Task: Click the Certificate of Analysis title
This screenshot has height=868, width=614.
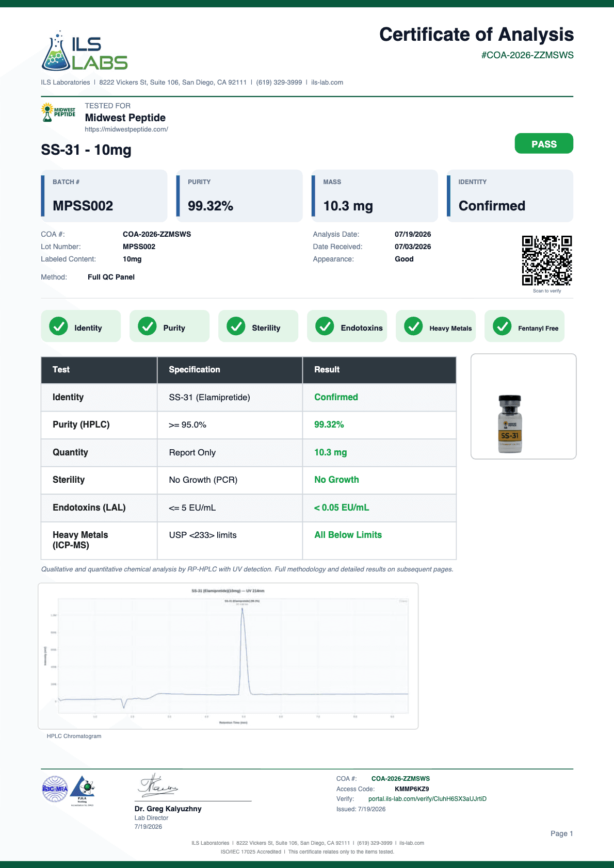Action: click(476, 35)
